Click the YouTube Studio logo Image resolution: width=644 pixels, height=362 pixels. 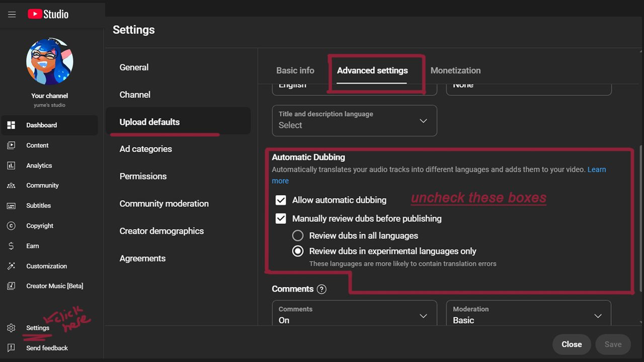pyautogui.click(x=48, y=14)
